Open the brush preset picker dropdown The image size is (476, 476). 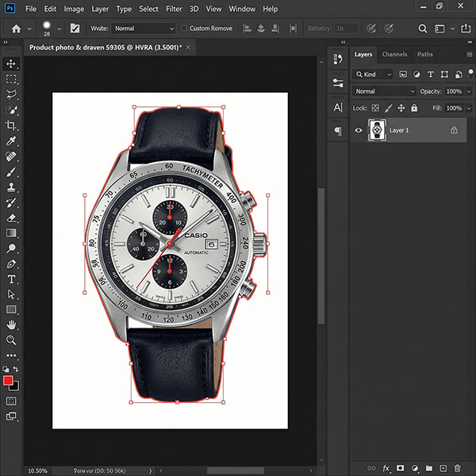coord(59,29)
